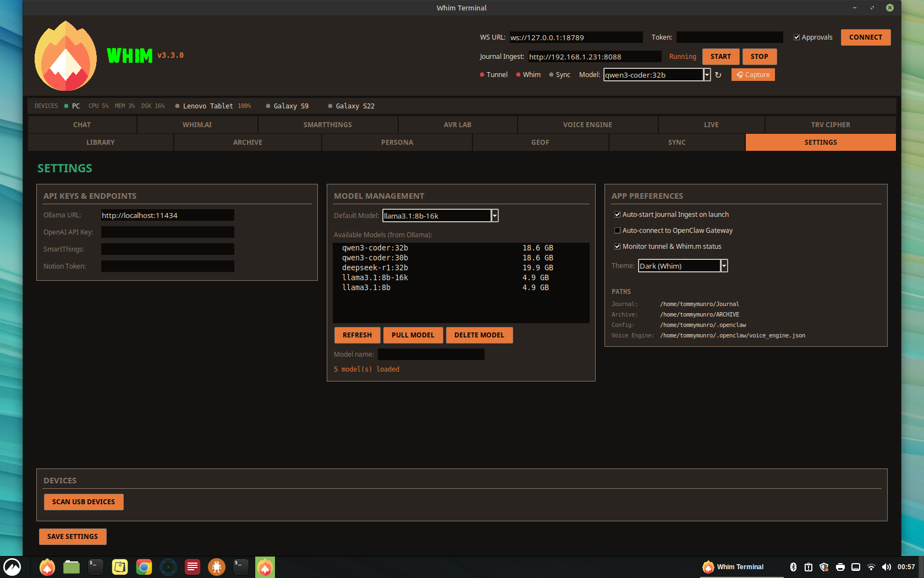The image size is (924, 578).
Task: Click the Whim status indicator dot
Action: point(518,74)
